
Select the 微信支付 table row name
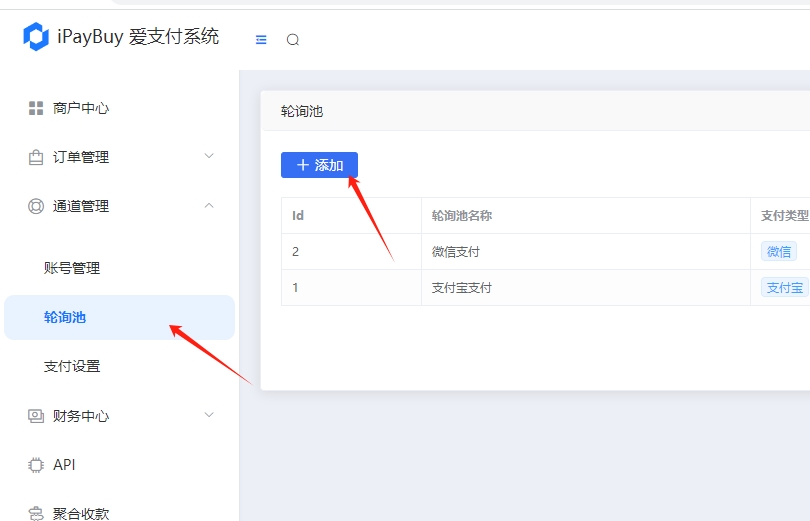(x=456, y=252)
